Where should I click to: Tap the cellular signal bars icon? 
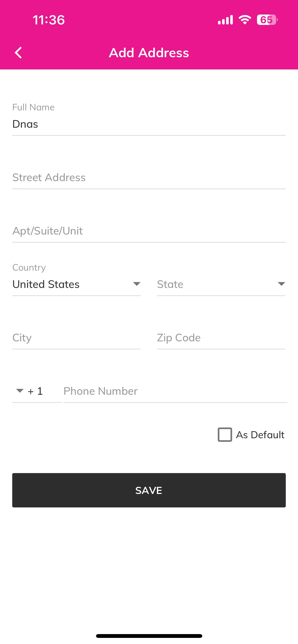[x=225, y=20]
